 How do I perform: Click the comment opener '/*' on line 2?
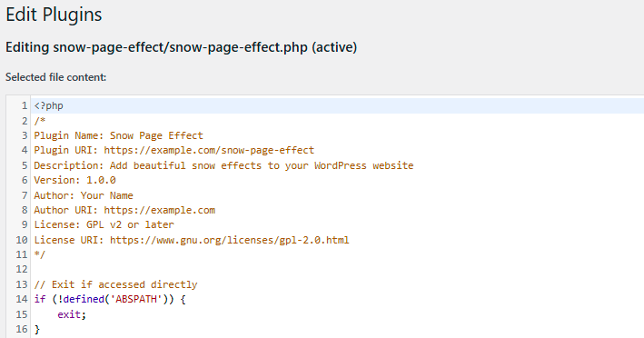[40, 121]
